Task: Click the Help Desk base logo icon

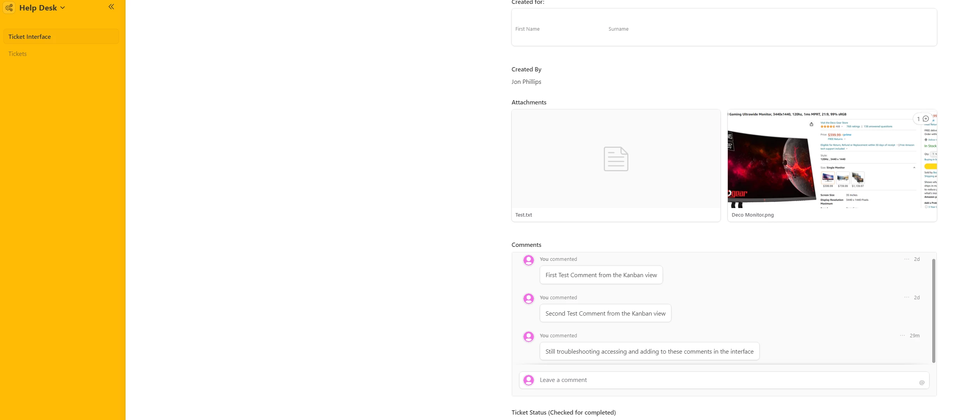Action: pos(9,8)
